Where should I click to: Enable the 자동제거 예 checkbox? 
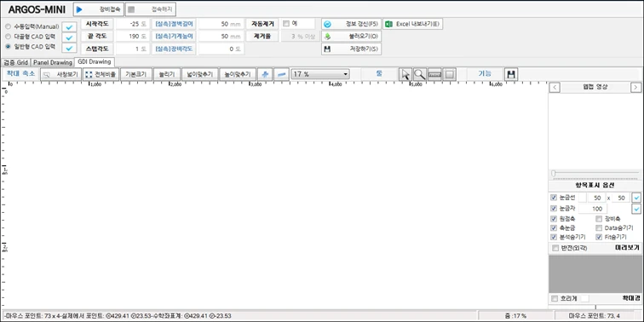coord(286,23)
